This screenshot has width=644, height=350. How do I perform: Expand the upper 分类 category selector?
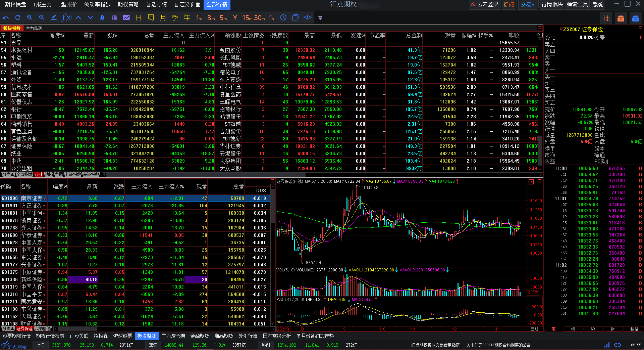click(8, 174)
